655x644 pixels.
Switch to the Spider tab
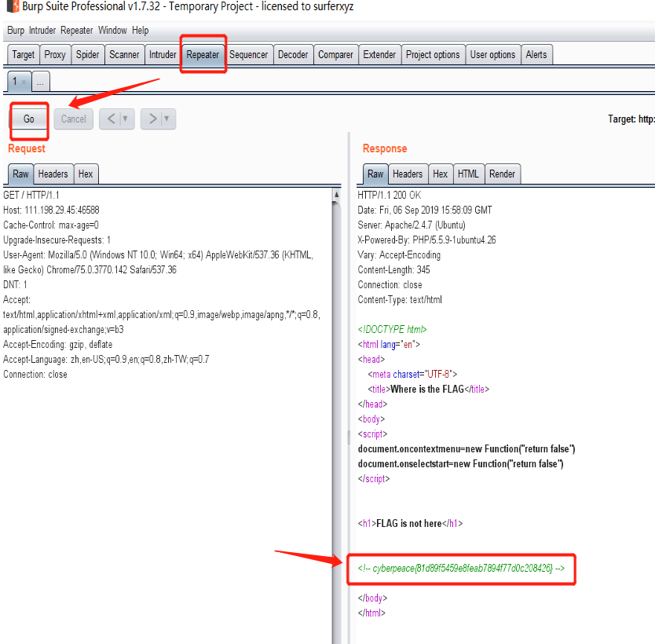[x=87, y=55]
